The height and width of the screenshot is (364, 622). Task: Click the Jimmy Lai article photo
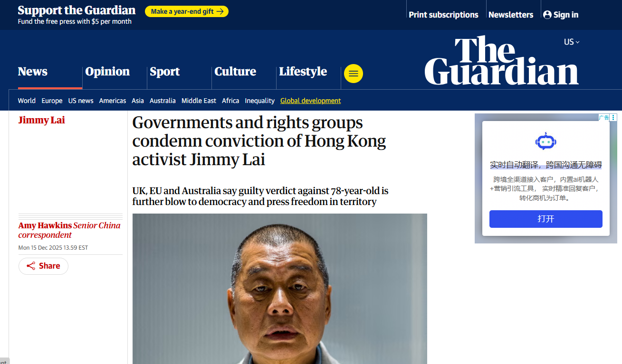click(x=280, y=289)
